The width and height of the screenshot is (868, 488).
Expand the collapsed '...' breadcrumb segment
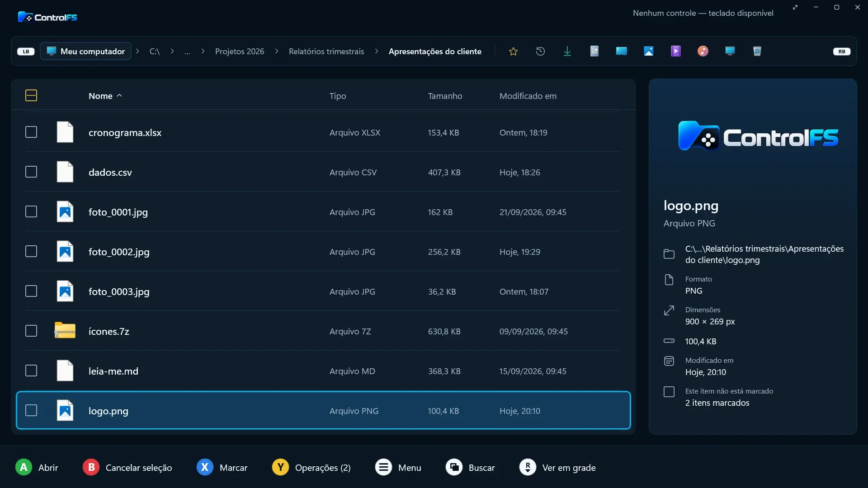(187, 52)
